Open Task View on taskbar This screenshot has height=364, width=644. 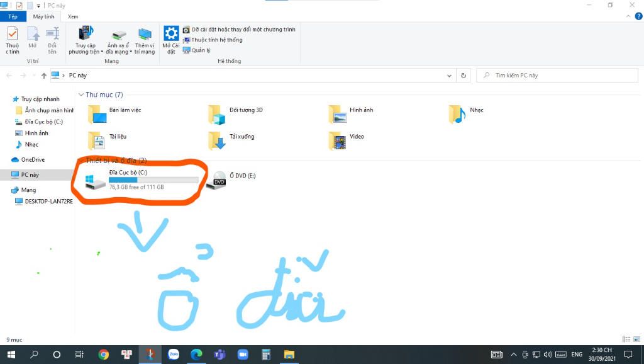pyautogui.click(x=80, y=355)
